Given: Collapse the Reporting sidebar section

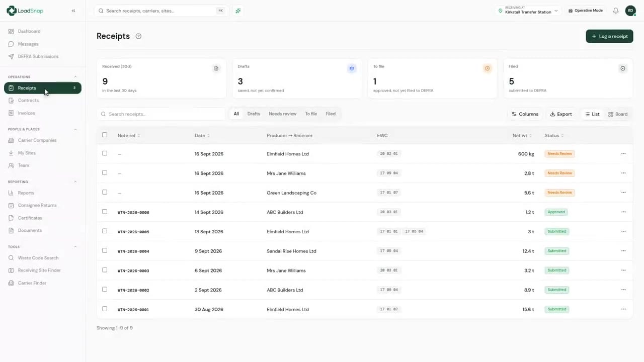Looking at the screenshot, I should (75, 182).
